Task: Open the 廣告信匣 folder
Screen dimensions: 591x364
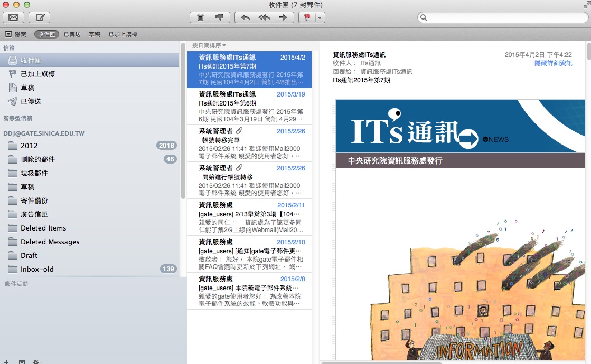Action: pyautogui.click(x=90, y=214)
